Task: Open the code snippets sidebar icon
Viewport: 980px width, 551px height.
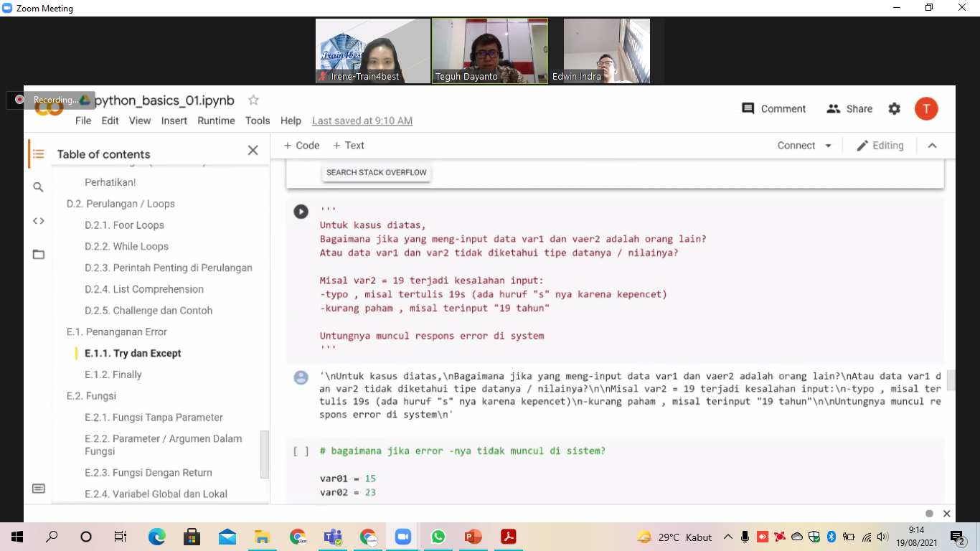Action: (39, 221)
